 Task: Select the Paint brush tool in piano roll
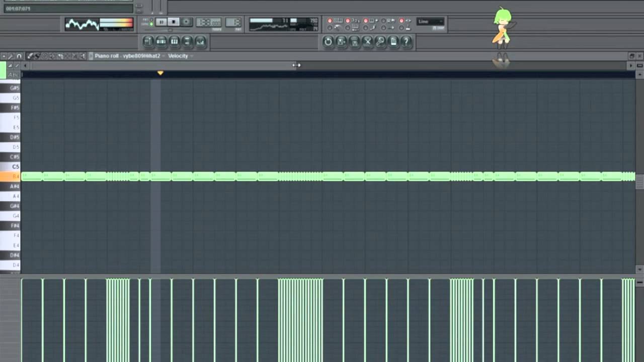tap(37, 56)
